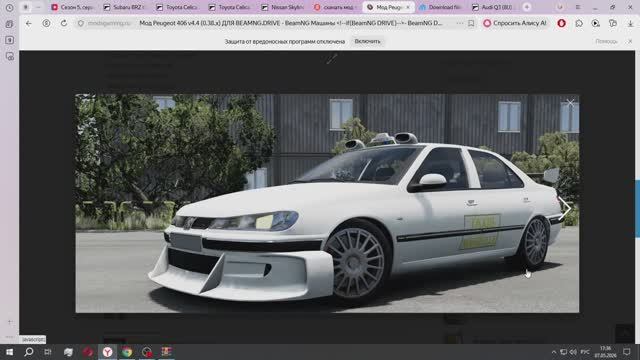640x360 pixels.
Task: Enable malware protection with Включить button
Action: [367, 41]
